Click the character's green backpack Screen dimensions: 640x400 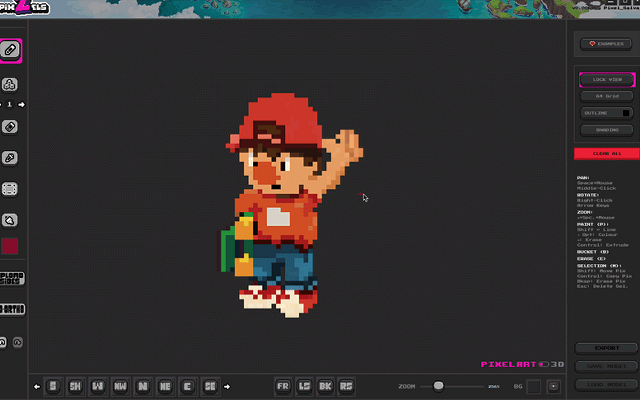tap(229, 250)
